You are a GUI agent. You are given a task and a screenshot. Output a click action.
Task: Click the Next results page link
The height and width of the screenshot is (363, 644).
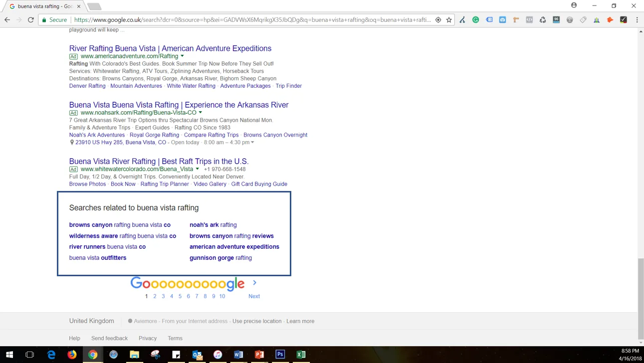(254, 296)
